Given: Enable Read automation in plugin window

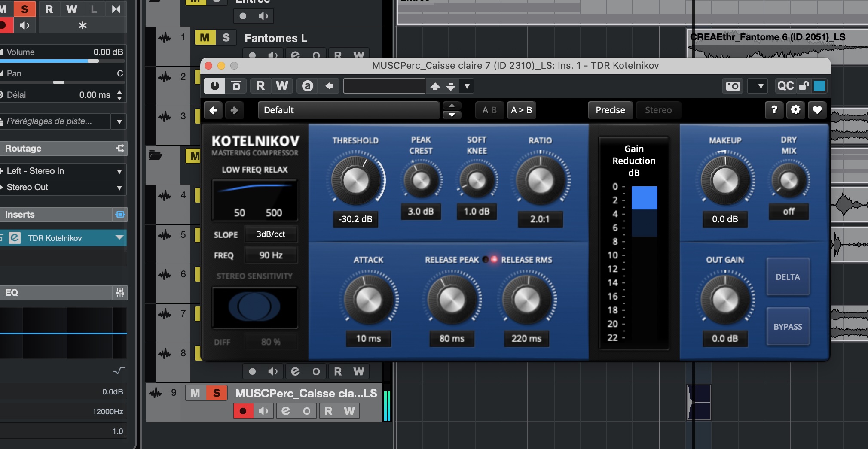Looking at the screenshot, I should [x=260, y=86].
